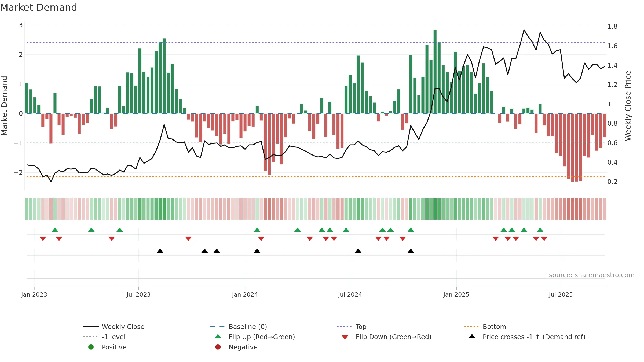The image size is (644, 362).
Task: Click the black Price crosses -1 legend triangle
Action: (472, 336)
